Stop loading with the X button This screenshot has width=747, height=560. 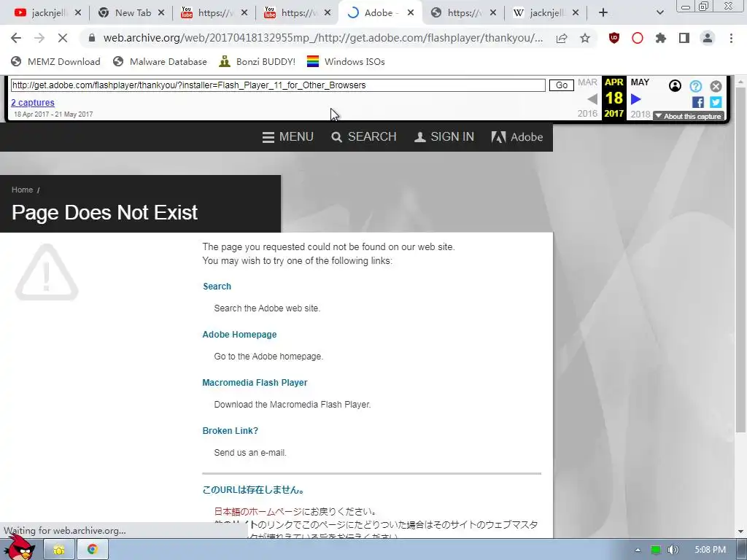point(63,38)
